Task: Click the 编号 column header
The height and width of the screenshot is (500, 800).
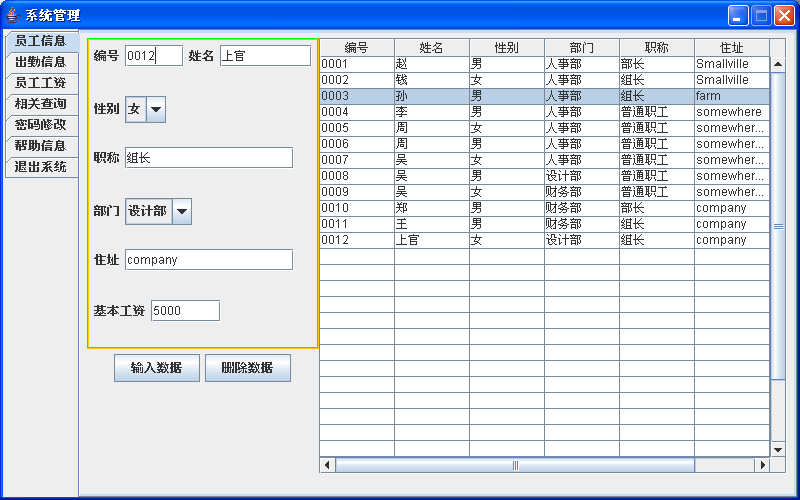Action: click(x=357, y=47)
